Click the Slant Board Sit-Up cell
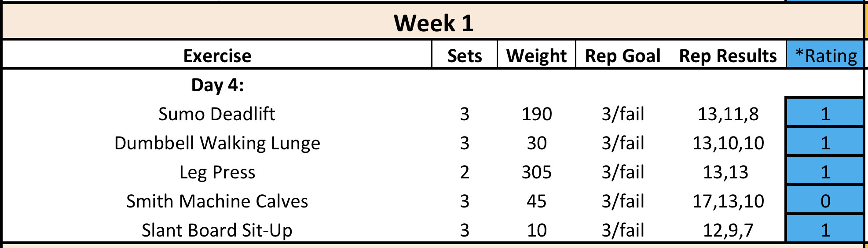Image resolution: width=868 pixels, height=248 pixels. [x=217, y=230]
